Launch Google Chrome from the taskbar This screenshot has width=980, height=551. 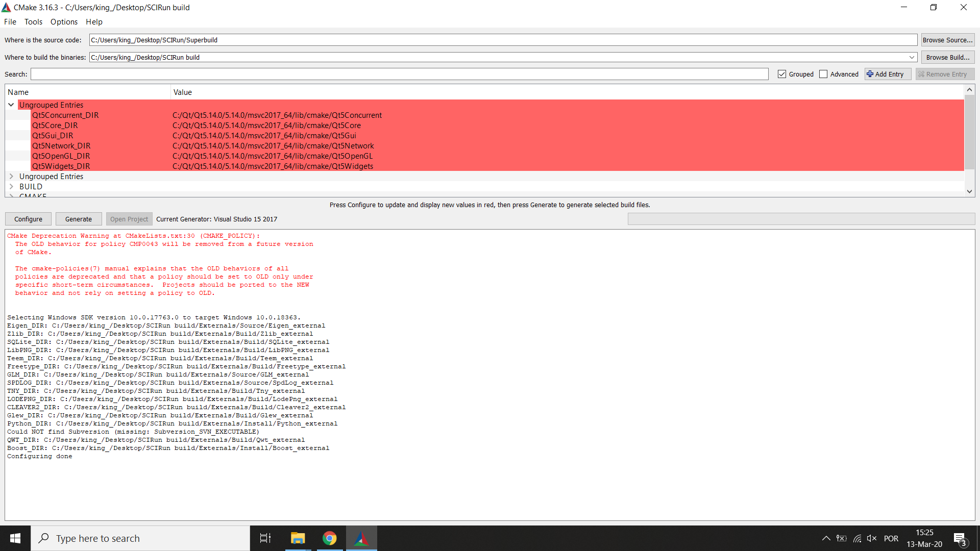(329, 538)
